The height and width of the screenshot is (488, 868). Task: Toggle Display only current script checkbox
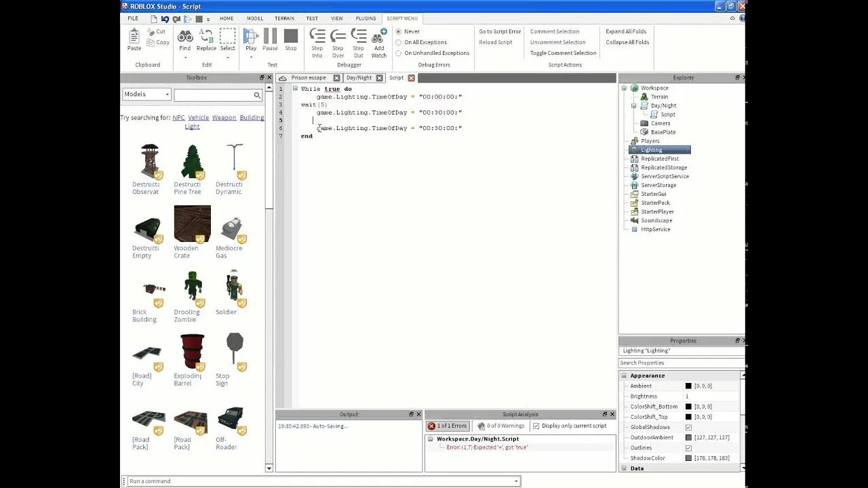(x=536, y=426)
